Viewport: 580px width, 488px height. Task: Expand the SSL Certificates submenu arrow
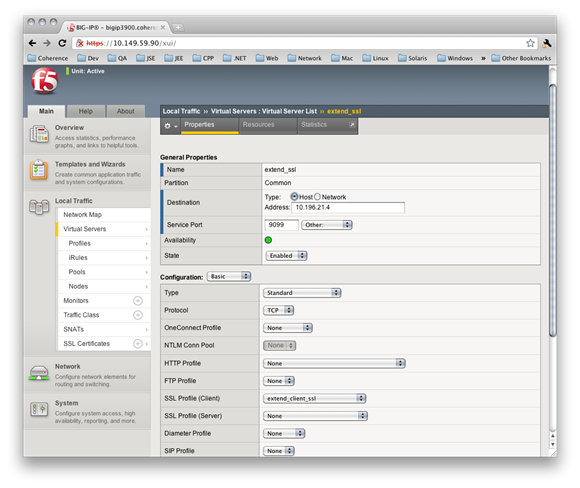[x=147, y=344]
